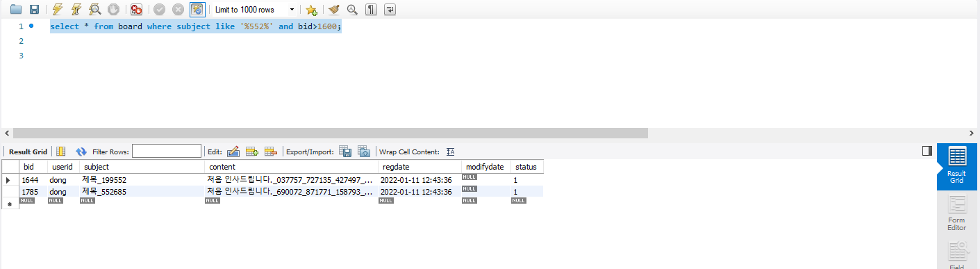
Task: Execute statement under keyboard cursor
Action: pyautogui.click(x=76, y=10)
